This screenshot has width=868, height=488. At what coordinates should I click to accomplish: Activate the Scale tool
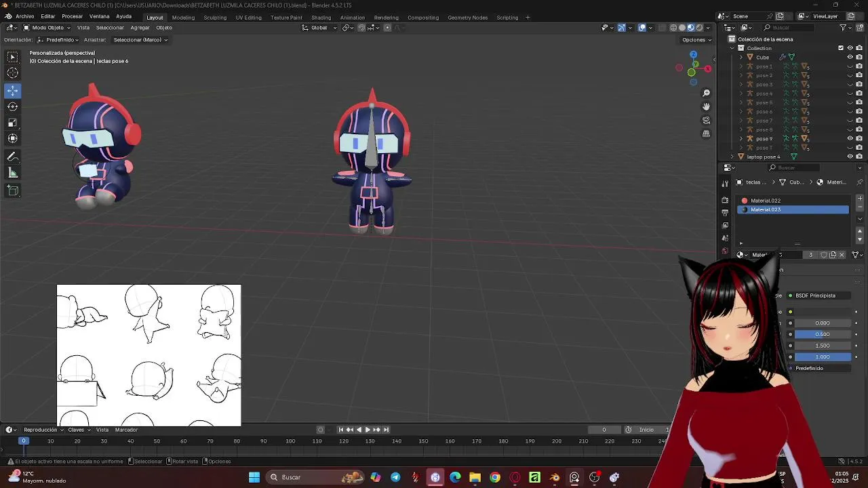(x=13, y=123)
